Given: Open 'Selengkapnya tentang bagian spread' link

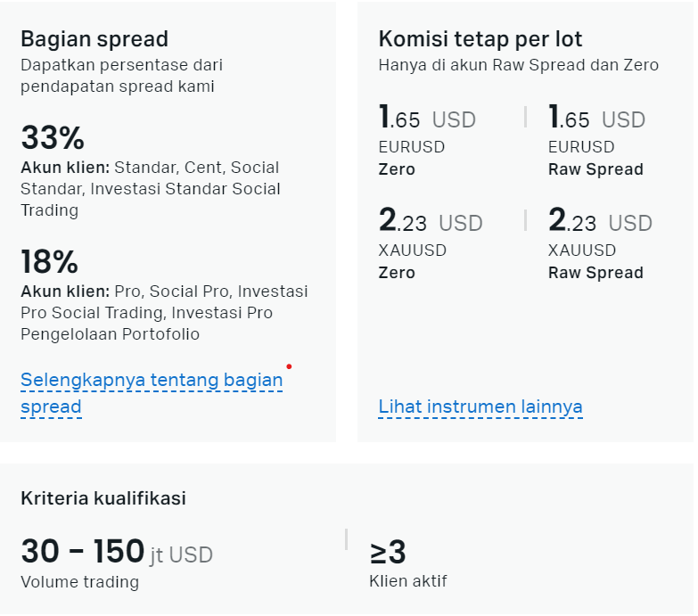Looking at the screenshot, I should click(x=152, y=393).
